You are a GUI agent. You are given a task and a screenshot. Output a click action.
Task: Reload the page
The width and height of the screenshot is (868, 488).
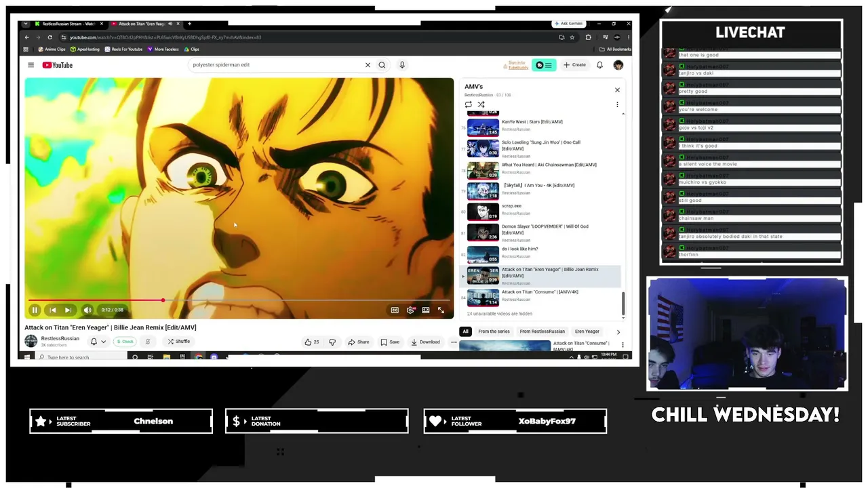coord(50,37)
